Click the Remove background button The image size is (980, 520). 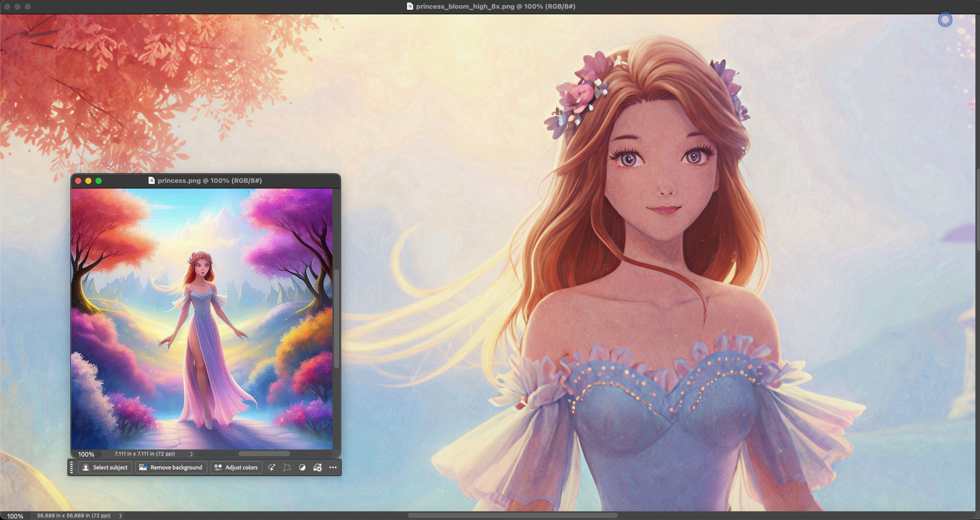click(x=171, y=467)
